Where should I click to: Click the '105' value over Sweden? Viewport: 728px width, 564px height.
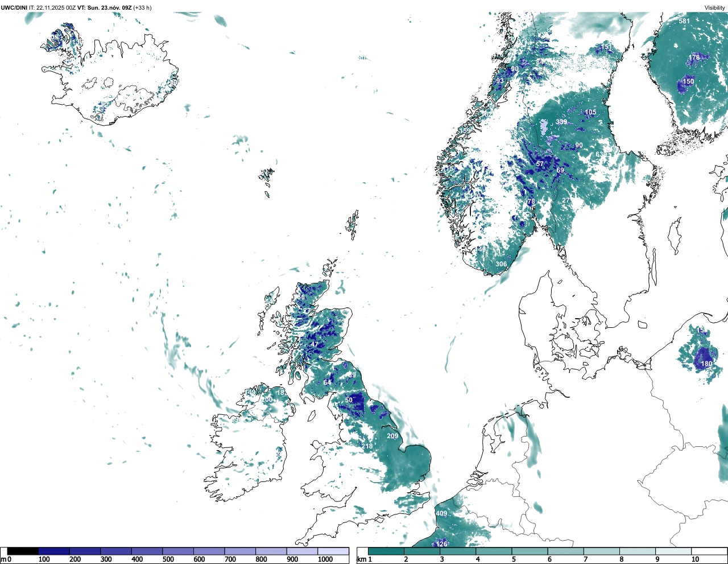pyautogui.click(x=590, y=112)
